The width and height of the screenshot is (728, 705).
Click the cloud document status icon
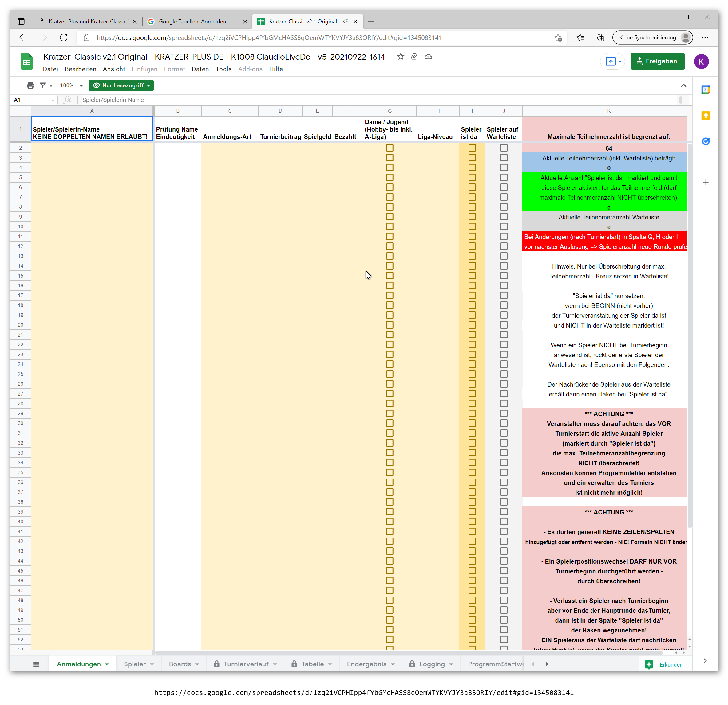coord(428,57)
